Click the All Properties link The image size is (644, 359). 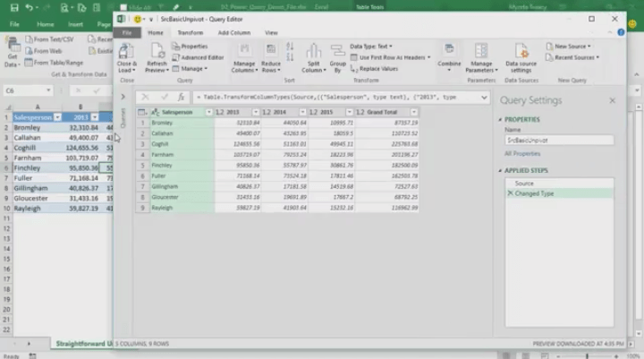click(x=523, y=154)
